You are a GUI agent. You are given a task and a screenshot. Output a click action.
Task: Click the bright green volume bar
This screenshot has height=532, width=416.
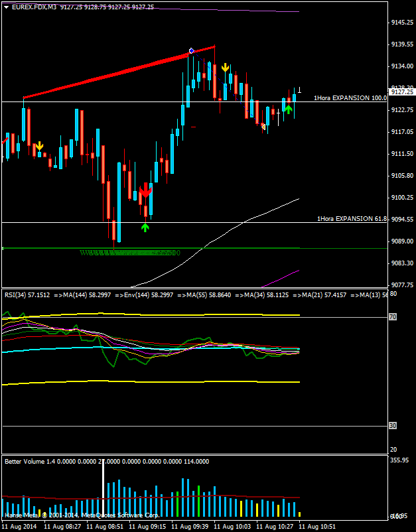198,500
